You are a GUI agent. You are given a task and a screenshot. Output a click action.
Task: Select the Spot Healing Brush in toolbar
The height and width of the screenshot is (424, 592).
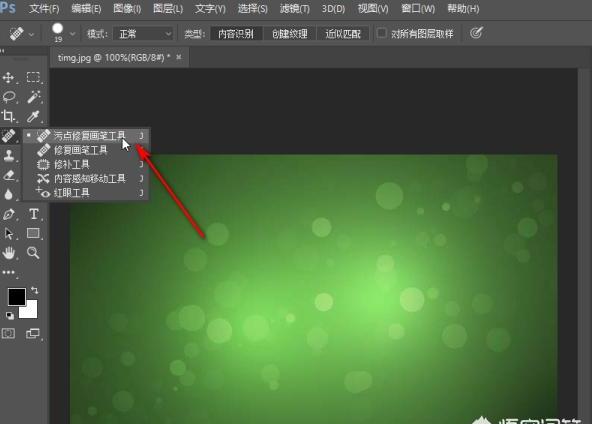(9, 136)
